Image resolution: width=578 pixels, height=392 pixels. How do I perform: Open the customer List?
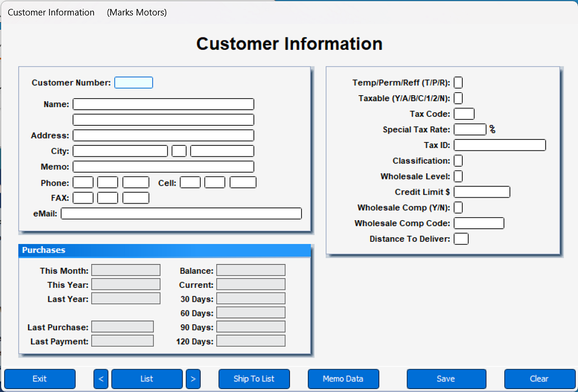pos(146,379)
